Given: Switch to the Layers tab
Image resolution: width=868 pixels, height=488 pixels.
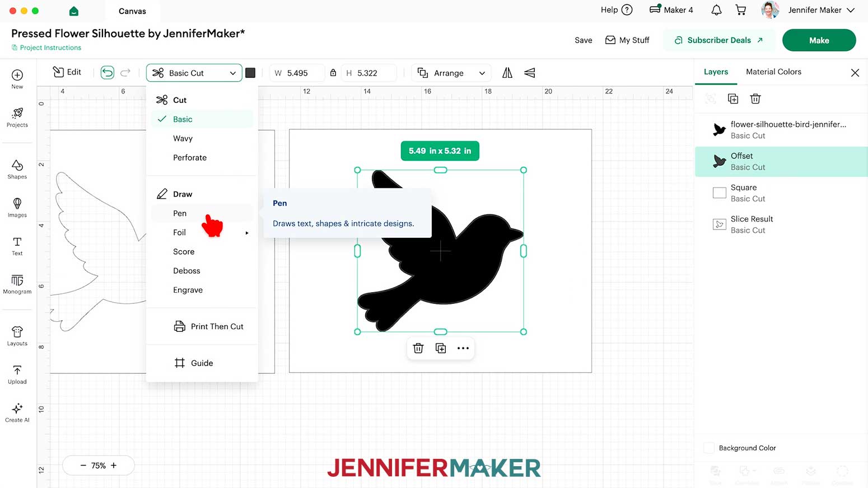Looking at the screenshot, I should 716,72.
